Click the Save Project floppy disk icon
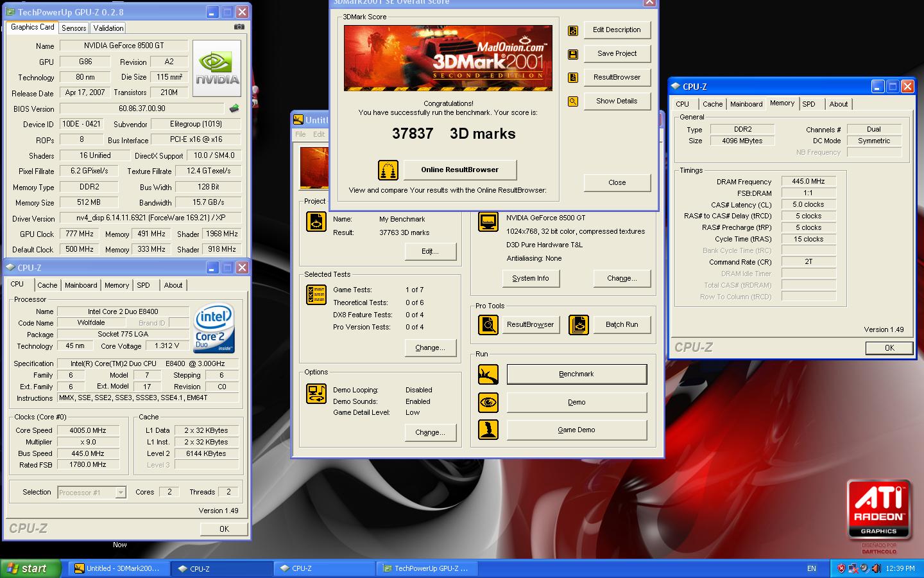Viewport: 924px width, 578px height. tap(573, 54)
